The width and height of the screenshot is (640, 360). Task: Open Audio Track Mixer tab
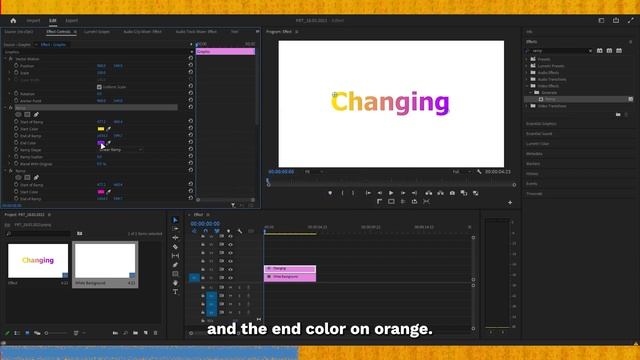click(196, 31)
